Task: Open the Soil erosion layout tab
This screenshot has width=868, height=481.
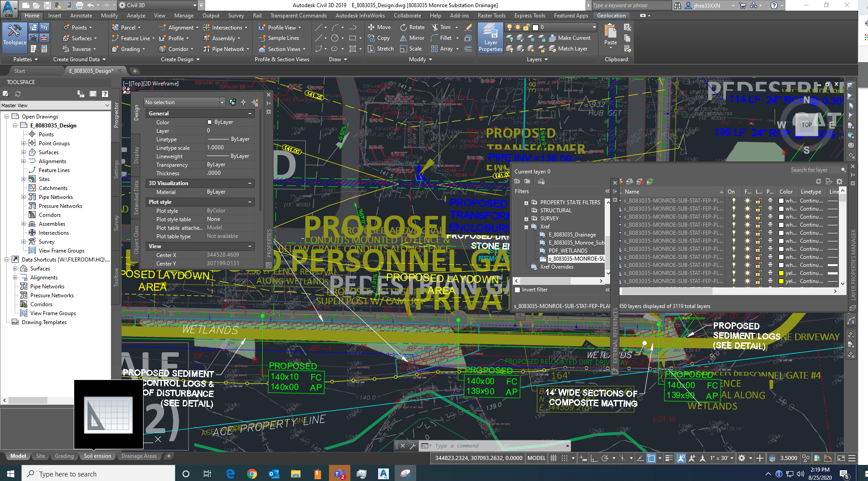Action: pyautogui.click(x=97, y=456)
